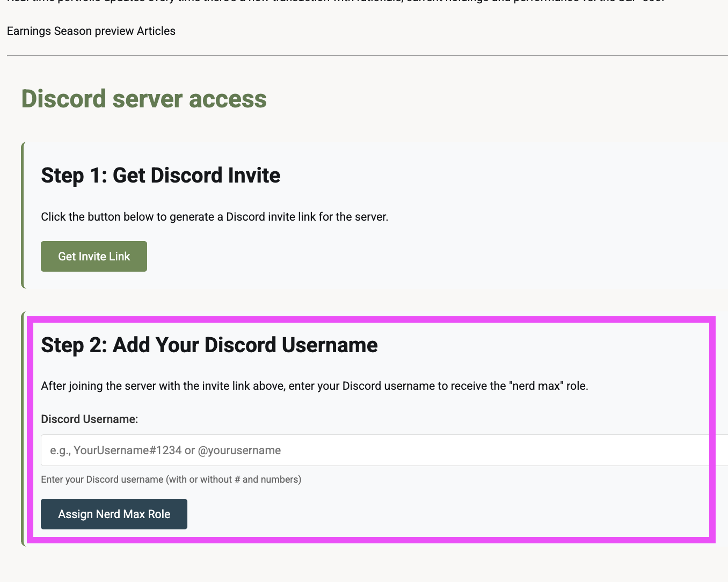Click the 'Discord Username:' field label
Image resolution: width=728 pixels, height=582 pixels.
90,419
